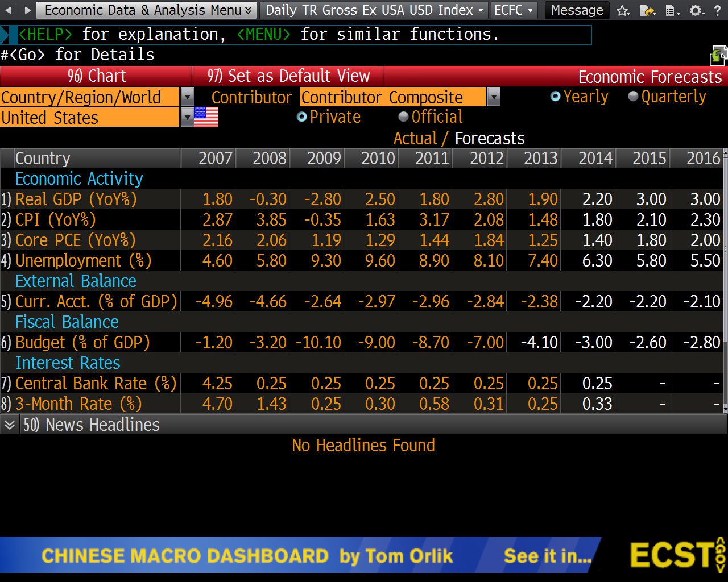Open the Contributor Composite dropdown

[x=493, y=97]
